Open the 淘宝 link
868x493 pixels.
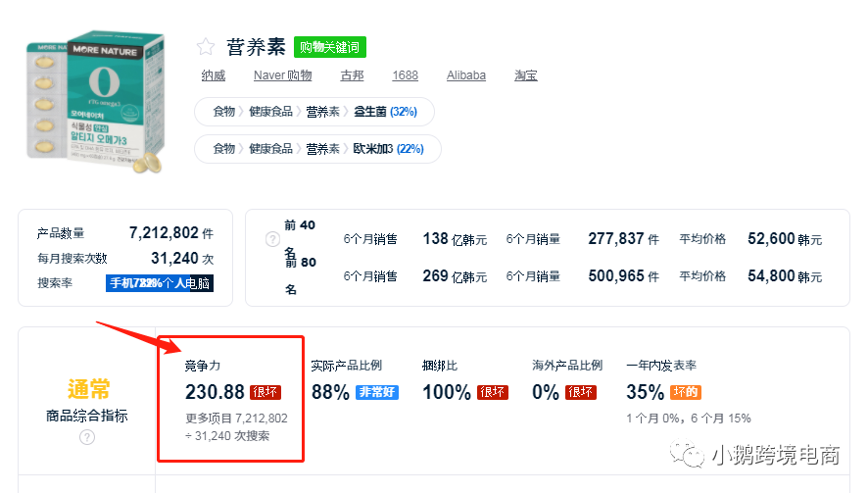pyautogui.click(x=526, y=75)
